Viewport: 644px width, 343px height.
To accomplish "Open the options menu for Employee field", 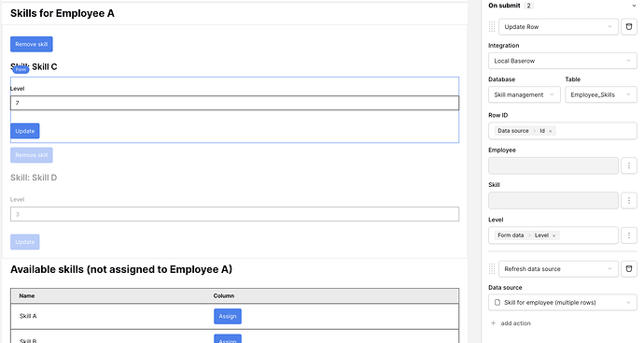I will pyautogui.click(x=629, y=165).
